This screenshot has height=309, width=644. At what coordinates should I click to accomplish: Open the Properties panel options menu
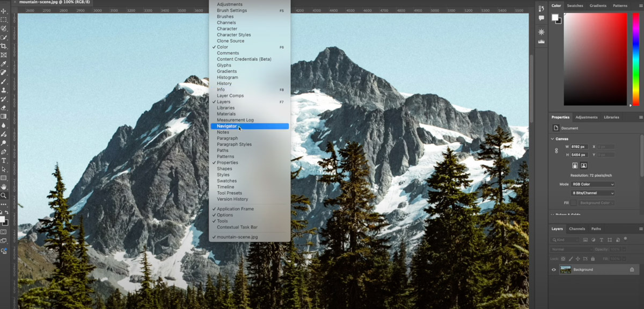(641, 117)
